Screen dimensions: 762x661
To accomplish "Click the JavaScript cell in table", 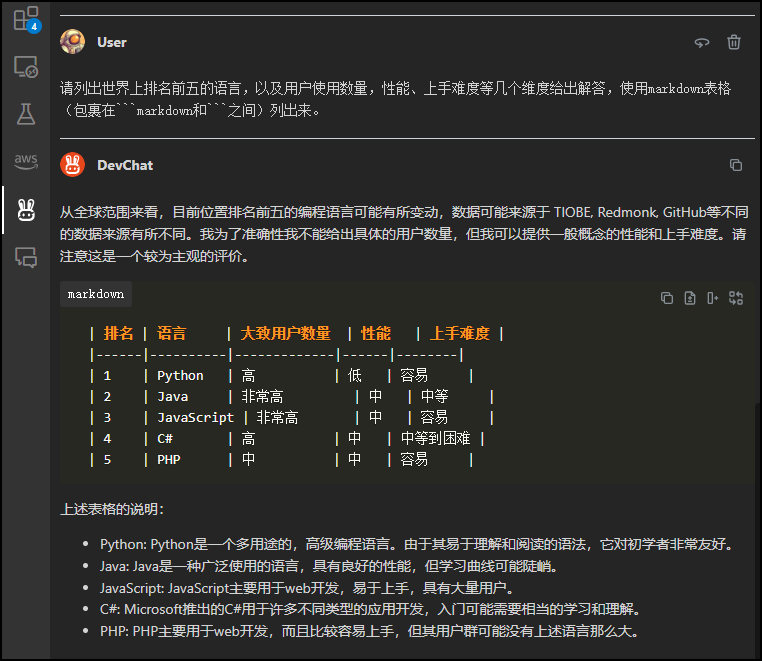I will click(195, 417).
